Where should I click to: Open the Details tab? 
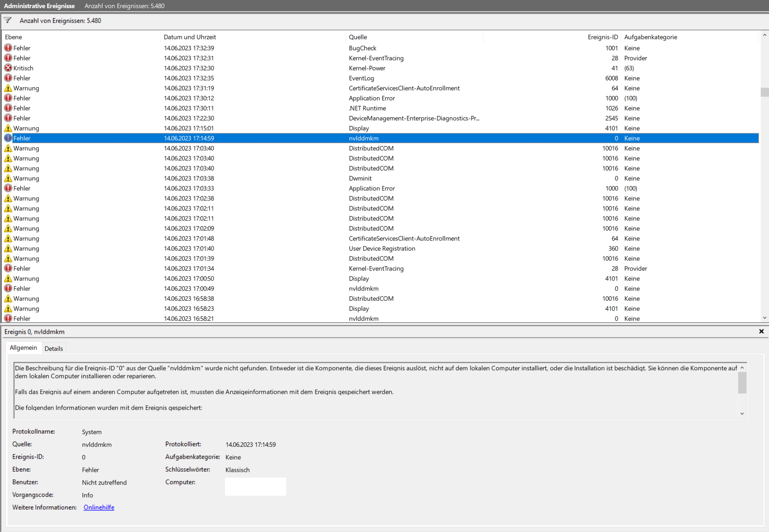tap(54, 348)
